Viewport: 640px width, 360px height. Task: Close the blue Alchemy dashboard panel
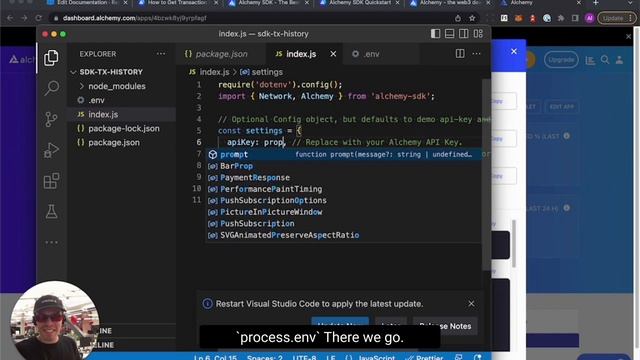point(514,51)
